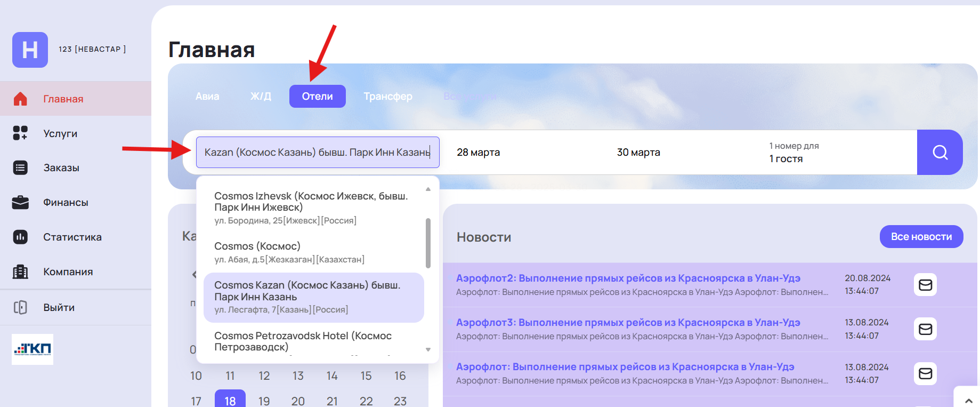Click the 123 [НЕВАСТАР] company name
980x407 pixels.
(x=92, y=49)
